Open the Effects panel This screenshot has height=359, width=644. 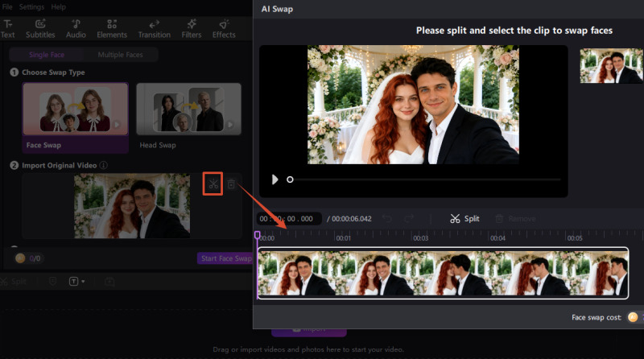pyautogui.click(x=224, y=29)
